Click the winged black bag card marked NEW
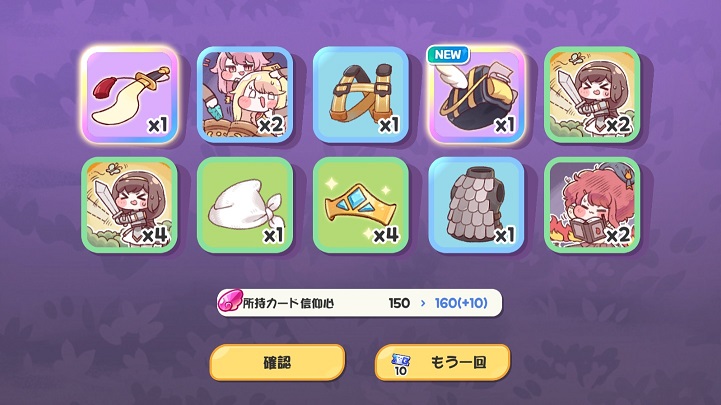 click(476, 95)
